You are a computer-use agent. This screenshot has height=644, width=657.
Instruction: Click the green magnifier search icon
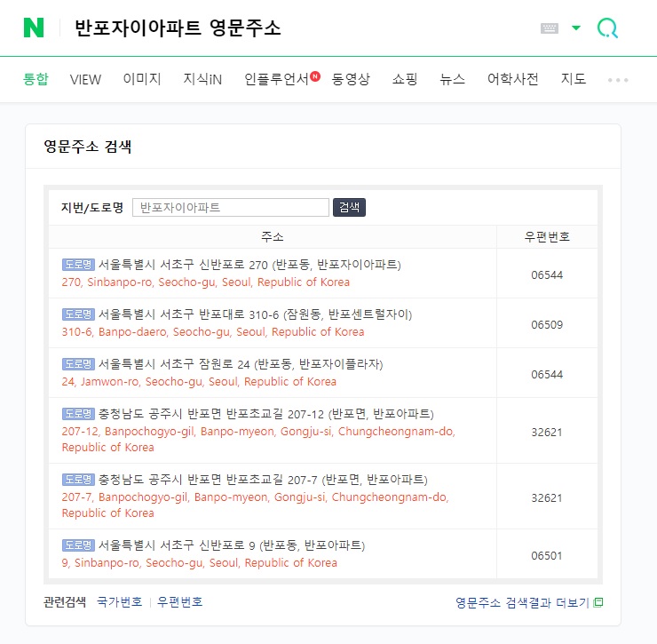click(x=607, y=28)
